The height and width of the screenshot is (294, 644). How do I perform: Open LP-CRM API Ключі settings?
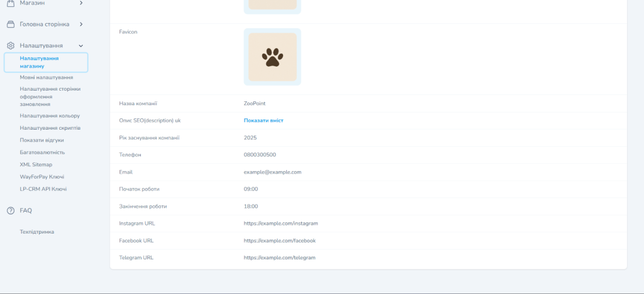click(43, 189)
